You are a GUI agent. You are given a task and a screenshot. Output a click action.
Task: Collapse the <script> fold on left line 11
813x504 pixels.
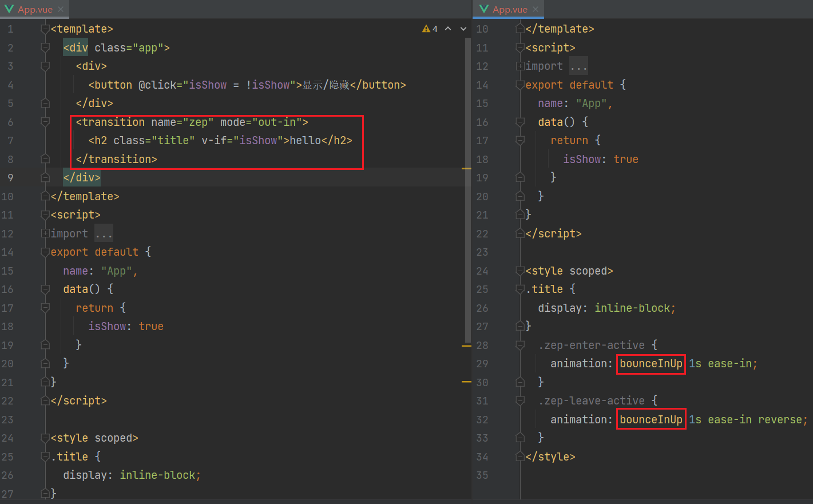click(45, 215)
